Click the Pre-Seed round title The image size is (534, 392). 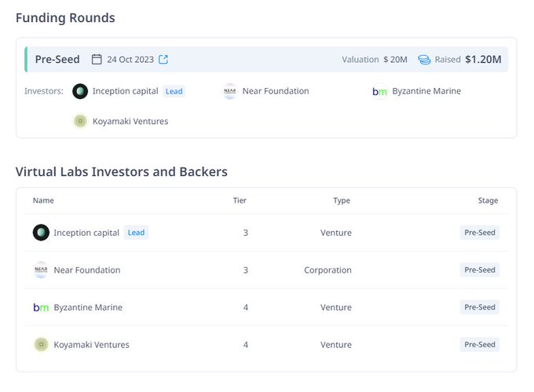coord(57,59)
